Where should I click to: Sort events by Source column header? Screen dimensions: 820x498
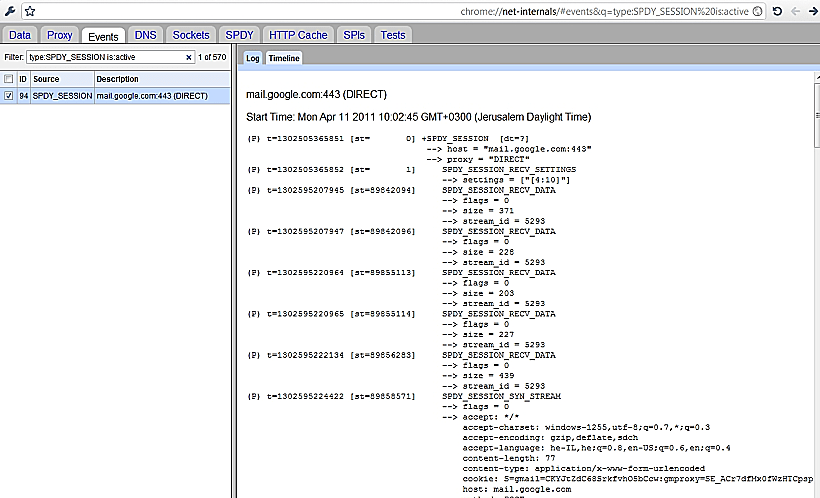[46, 78]
